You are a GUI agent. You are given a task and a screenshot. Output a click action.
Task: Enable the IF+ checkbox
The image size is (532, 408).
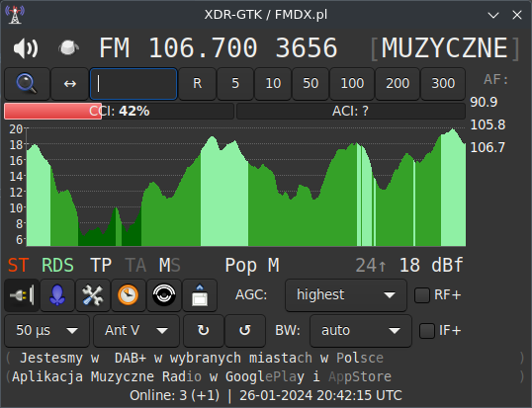427,331
